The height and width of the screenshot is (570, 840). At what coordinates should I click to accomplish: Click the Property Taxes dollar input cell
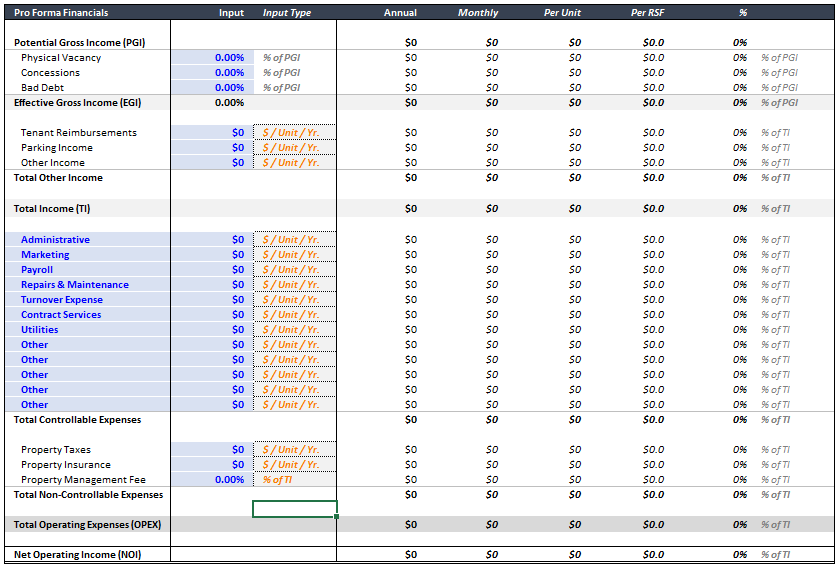pyautogui.click(x=212, y=449)
